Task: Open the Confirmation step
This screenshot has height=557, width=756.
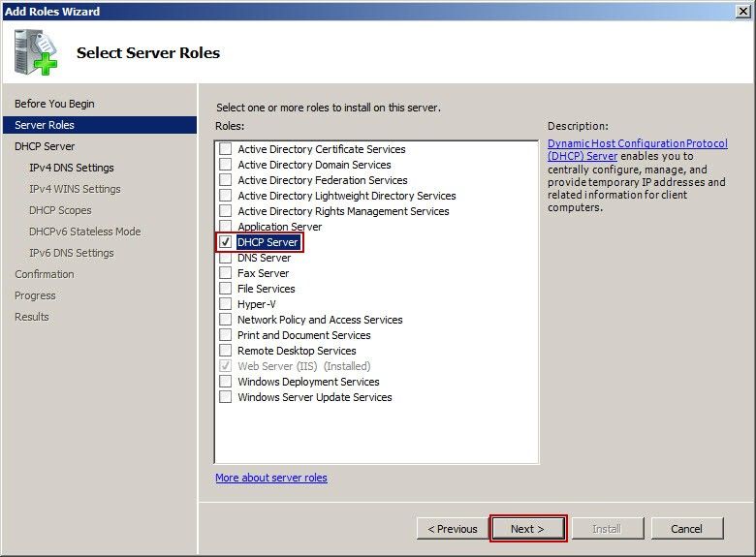Action: point(45,274)
